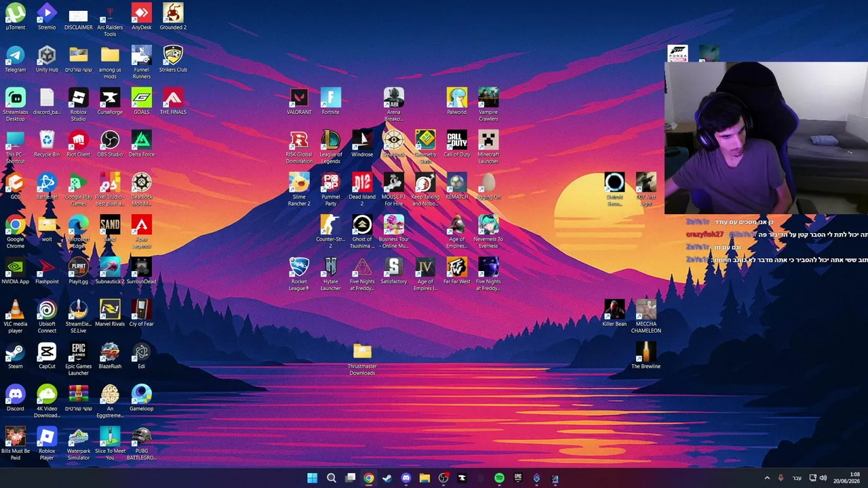Select The Brewline desktop icon
This screenshot has width=868, height=488.
pos(646,356)
